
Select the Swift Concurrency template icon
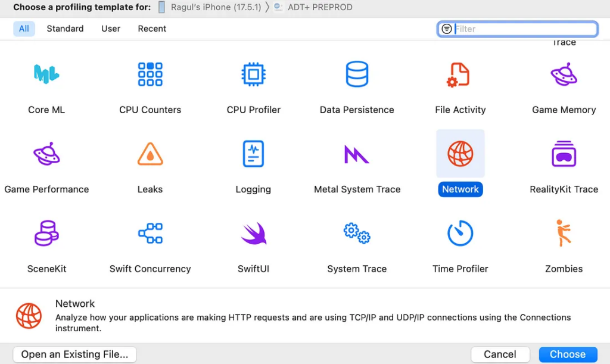[150, 234]
